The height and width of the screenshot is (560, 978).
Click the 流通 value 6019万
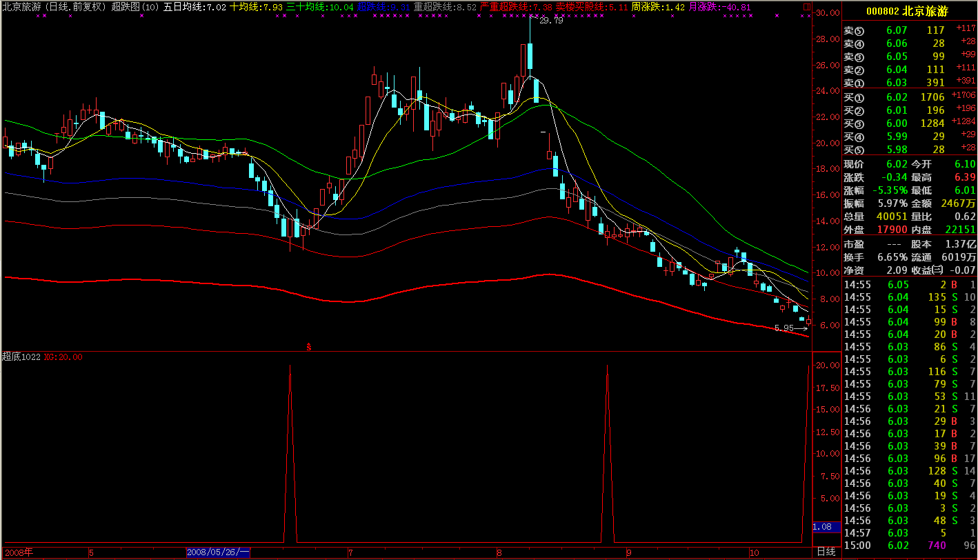coord(959,257)
